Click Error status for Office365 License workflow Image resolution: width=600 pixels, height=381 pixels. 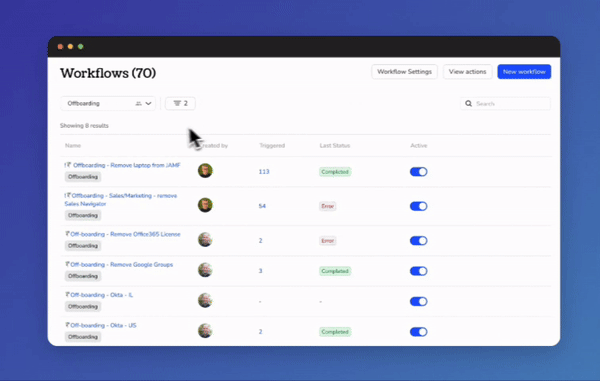(328, 241)
